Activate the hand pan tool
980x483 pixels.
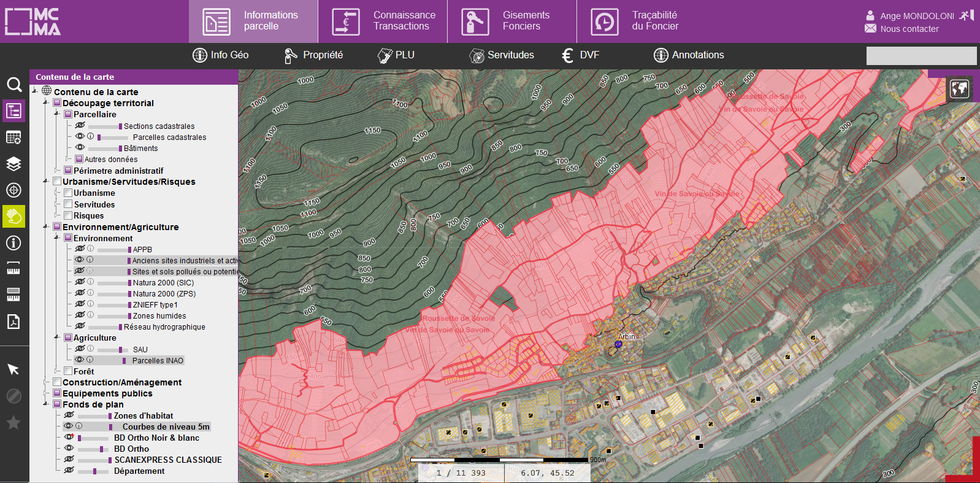point(13,217)
